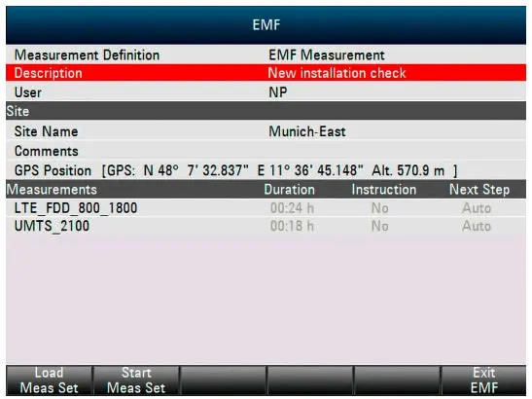
Task: Click the Munich-East site name value
Action: tap(307, 131)
